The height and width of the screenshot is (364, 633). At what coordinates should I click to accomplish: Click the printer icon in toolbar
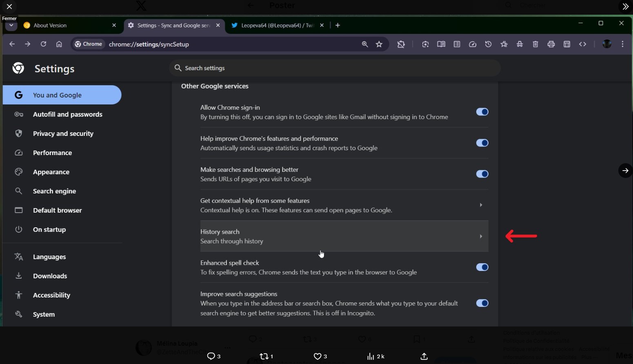click(x=551, y=44)
